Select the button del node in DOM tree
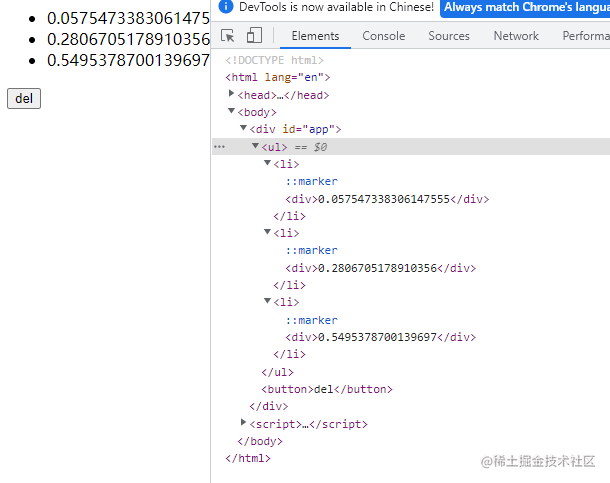610x483 pixels. (x=327, y=389)
